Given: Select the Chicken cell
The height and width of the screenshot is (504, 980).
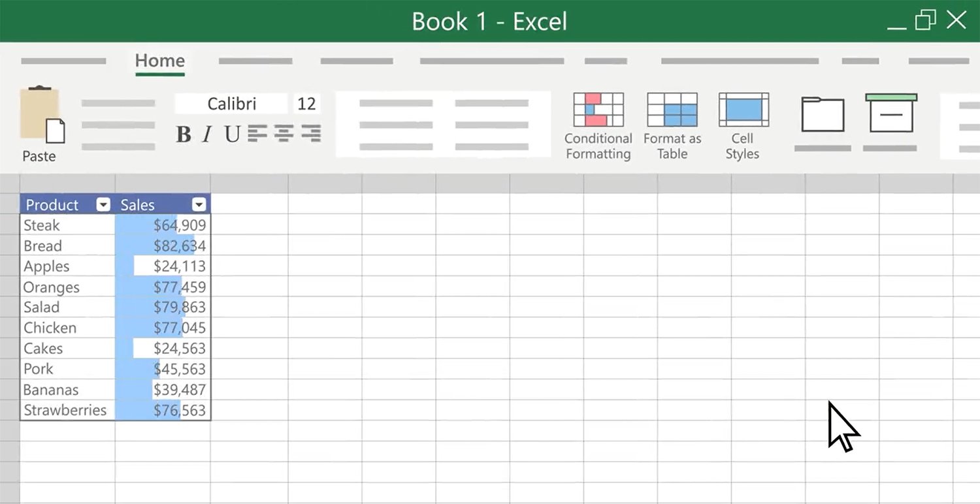Looking at the screenshot, I should pos(68,328).
